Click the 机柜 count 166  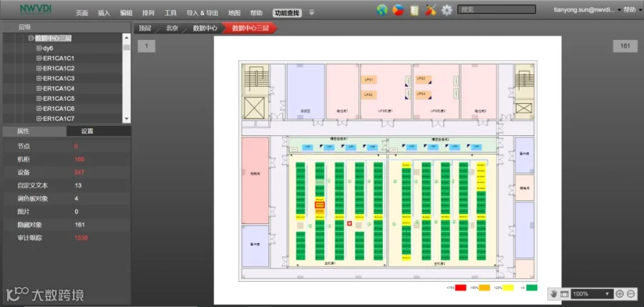79,159
